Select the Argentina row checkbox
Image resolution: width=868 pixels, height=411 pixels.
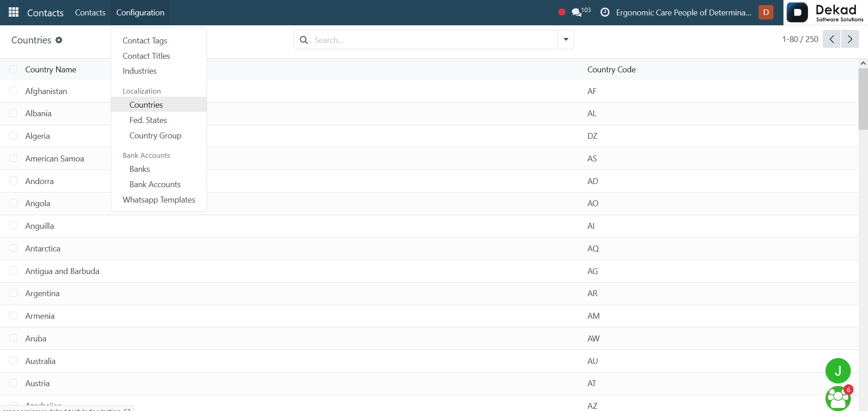13,293
